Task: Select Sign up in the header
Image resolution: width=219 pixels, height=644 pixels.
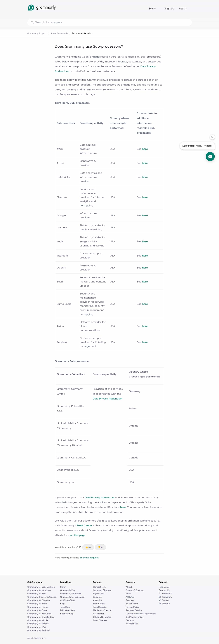Action: (x=169, y=9)
